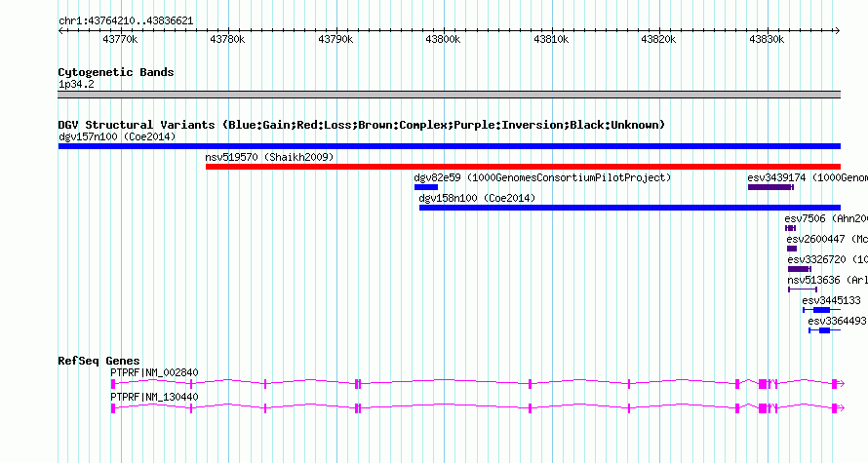Screen dimensions: 868x463
Task: Open the PTPRF|NM_130440 gene label
Action: tap(154, 397)
